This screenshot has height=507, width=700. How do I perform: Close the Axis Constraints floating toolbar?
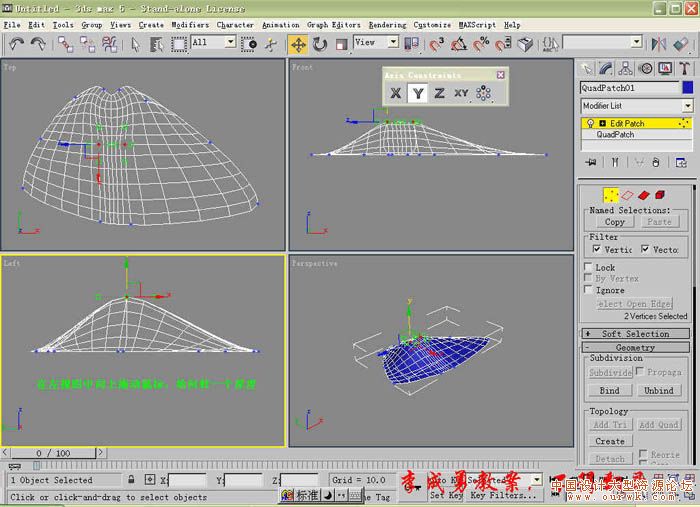(500, 75)
